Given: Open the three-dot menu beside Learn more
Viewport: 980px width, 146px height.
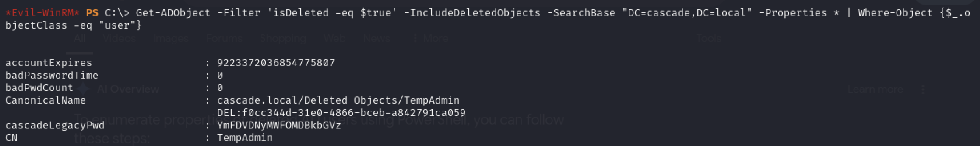Looking at the screenshot, I should pos(923,90).
